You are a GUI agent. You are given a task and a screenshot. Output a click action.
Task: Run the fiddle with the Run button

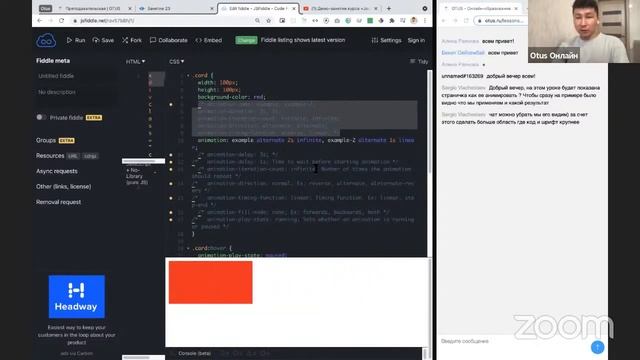coord(76,40)
